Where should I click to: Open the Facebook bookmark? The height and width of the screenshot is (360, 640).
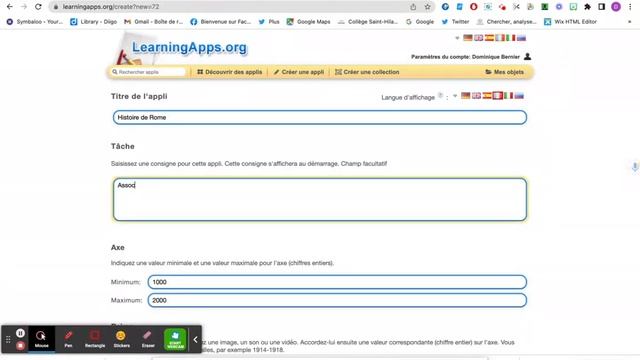(x=220, y=22)
